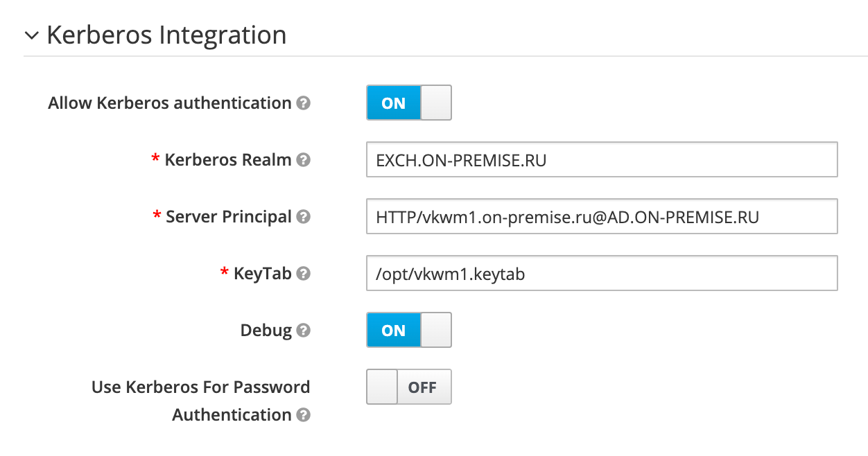Click help icon next to Kerberos Realm
The width and height of the screenshot is (868, 456).
pyautogui.click(x=303, y=160)
